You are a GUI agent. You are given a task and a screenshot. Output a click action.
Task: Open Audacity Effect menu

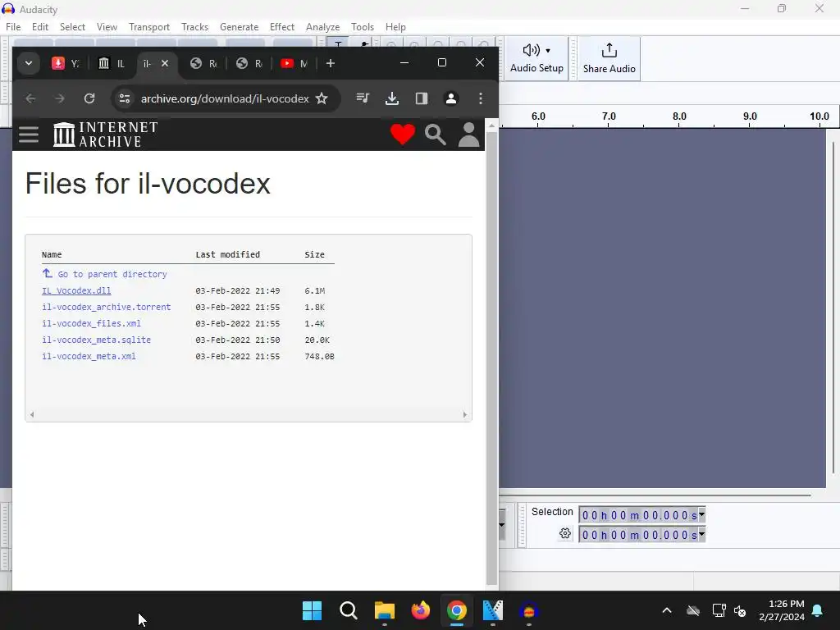tap(282, 27)
